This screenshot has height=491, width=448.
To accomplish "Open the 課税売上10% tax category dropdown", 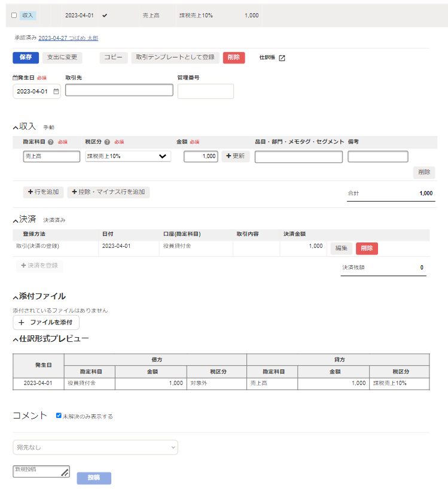I will pyautogui.click(x=128, y=156).
